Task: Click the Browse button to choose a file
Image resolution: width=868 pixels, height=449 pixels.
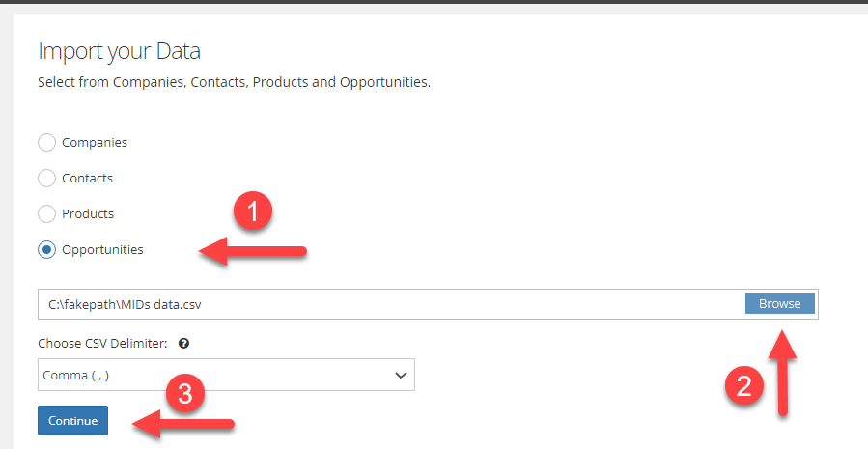Action: point(779,303)
